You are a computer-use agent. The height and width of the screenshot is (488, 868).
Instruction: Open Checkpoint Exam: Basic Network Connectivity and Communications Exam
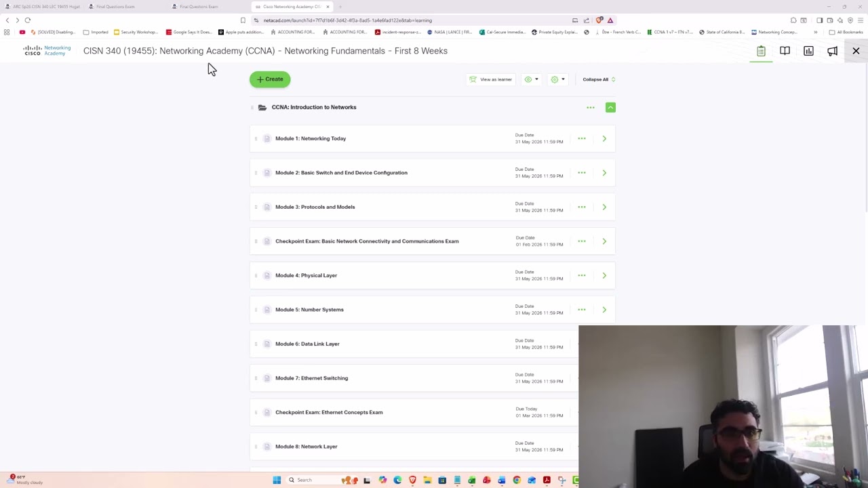tap(367, 241)
